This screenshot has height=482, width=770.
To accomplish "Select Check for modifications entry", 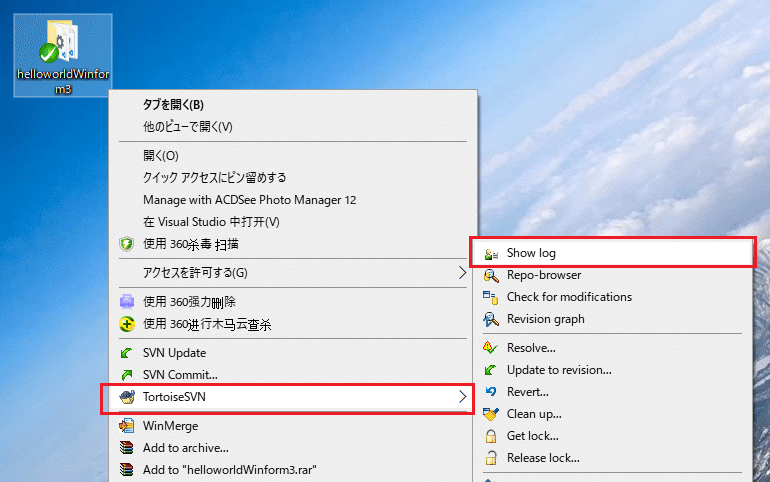I will (569, 297).
